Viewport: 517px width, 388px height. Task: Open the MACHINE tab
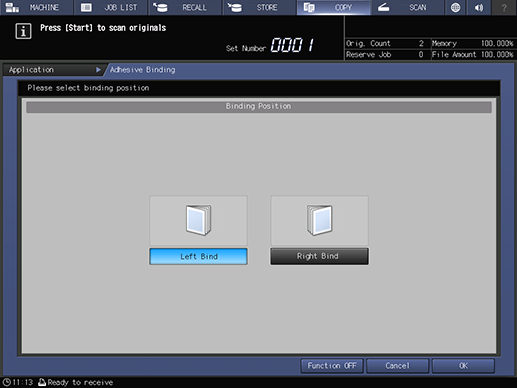(36, 7)
